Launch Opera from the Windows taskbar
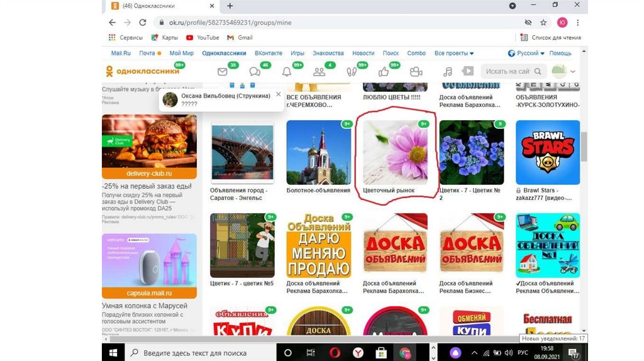 [334, 353]
